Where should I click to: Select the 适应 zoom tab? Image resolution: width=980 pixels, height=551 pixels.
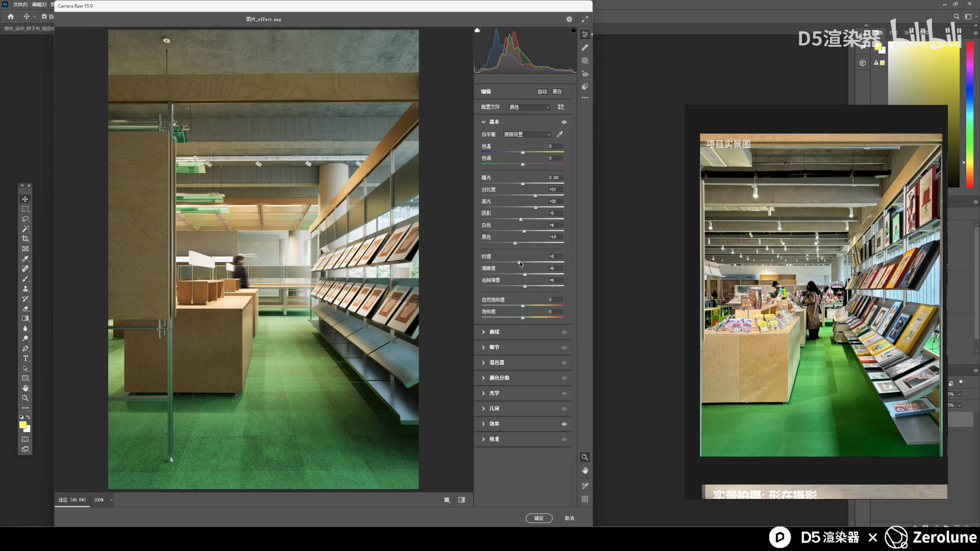click(x=72, y=500)
